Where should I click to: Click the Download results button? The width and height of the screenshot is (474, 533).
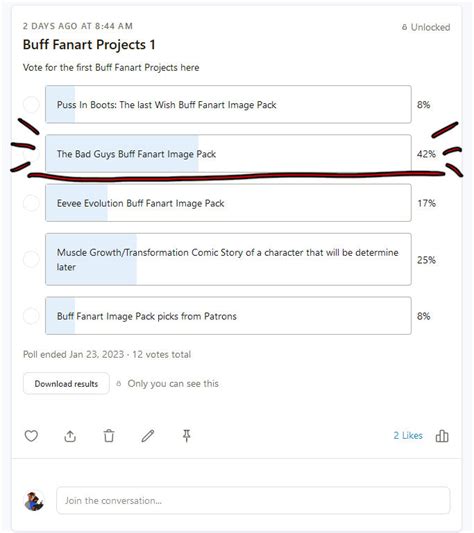(66, 384)
